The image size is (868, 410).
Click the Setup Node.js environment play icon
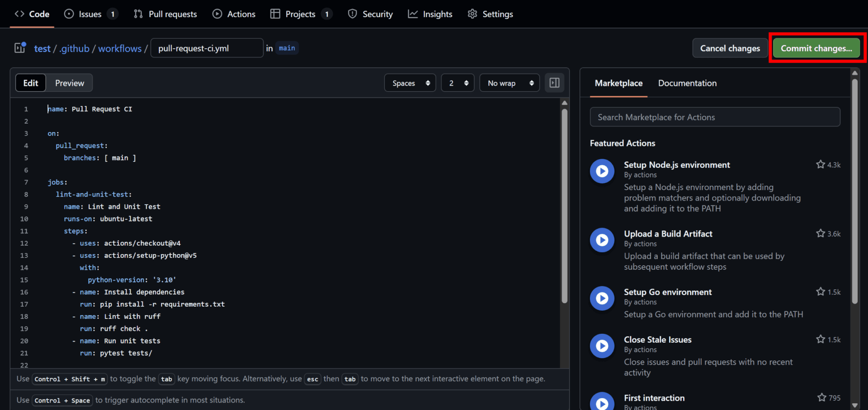coord(602,171)
